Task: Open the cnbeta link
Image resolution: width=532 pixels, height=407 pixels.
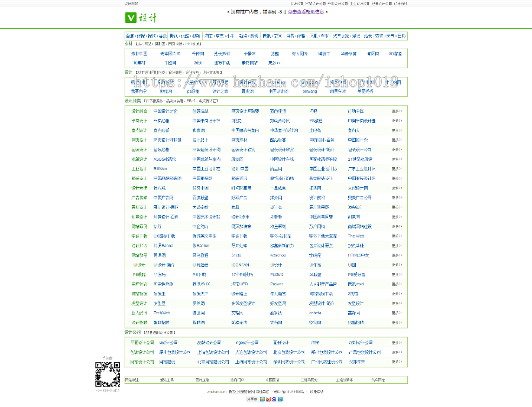Action: pyautogui.click(x=315, y=313)
